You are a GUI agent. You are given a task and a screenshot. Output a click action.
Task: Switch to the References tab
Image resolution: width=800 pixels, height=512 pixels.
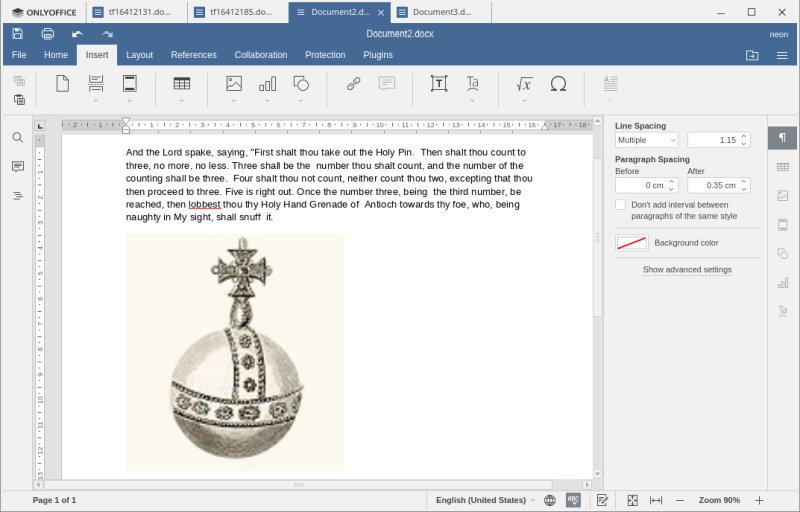[193, 55]
